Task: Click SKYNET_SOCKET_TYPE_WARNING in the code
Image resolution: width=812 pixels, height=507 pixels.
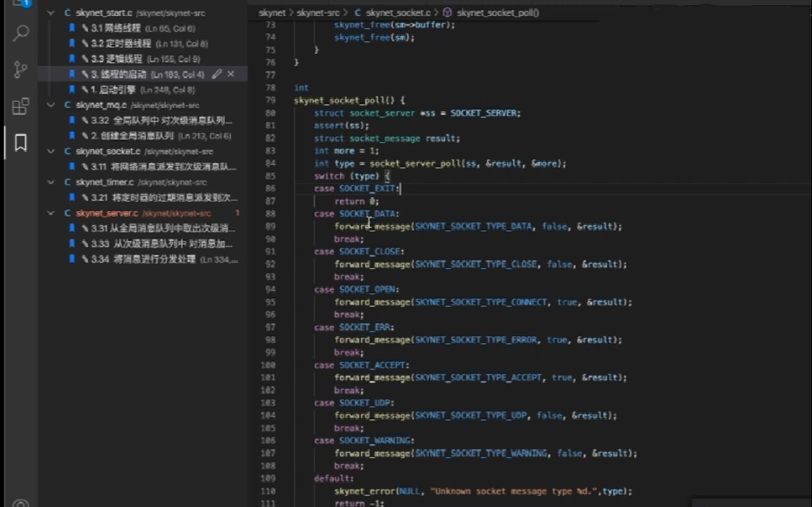Action: pos(481,453)
